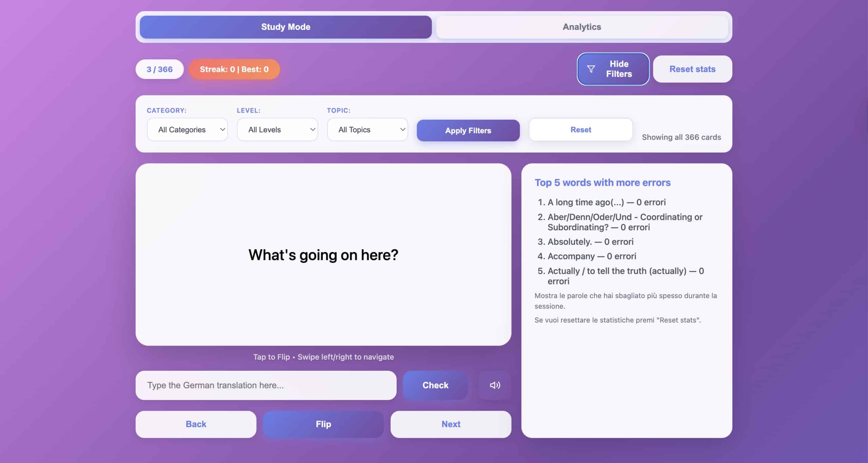Select 'Actually / to tell the truth' entry
The image size is (868, 463).
click(x=626, y=276)
